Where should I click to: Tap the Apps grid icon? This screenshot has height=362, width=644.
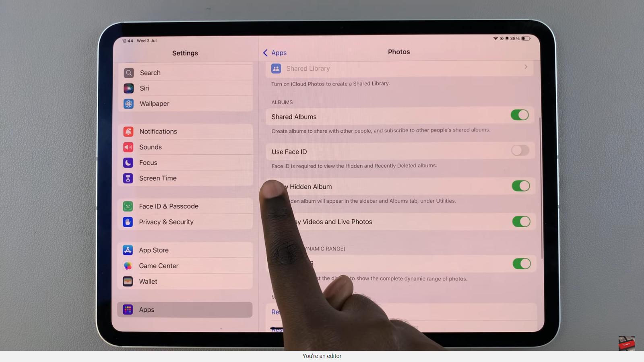pos(128,310)
